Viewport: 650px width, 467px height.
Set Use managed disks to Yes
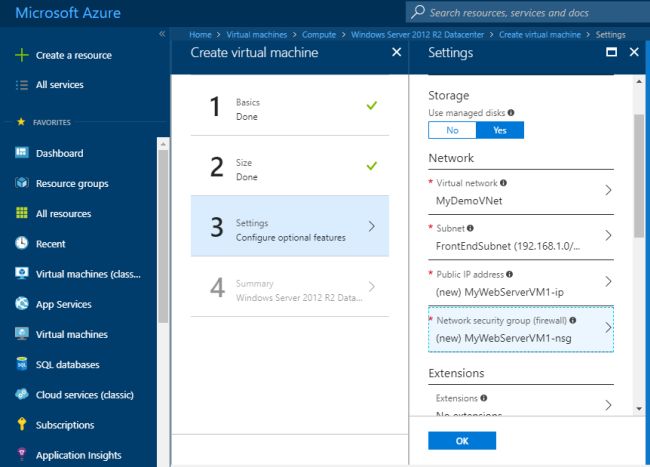pyautogui.click(x=500, y=130)
